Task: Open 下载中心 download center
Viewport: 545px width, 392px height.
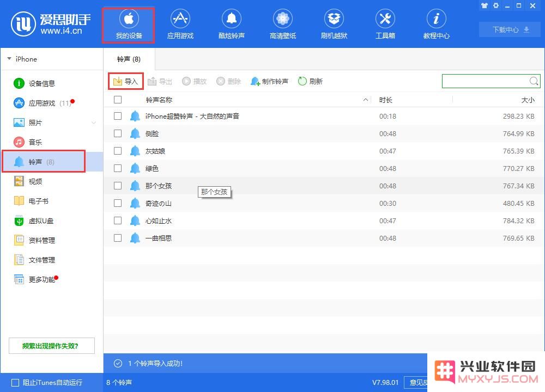Action: click(510, 29)
